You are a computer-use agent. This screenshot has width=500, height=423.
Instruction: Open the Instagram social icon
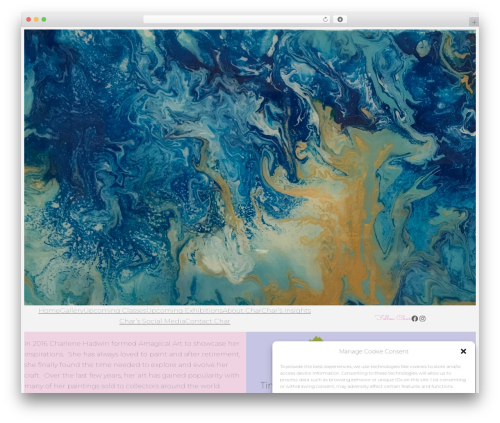[422, 318]
